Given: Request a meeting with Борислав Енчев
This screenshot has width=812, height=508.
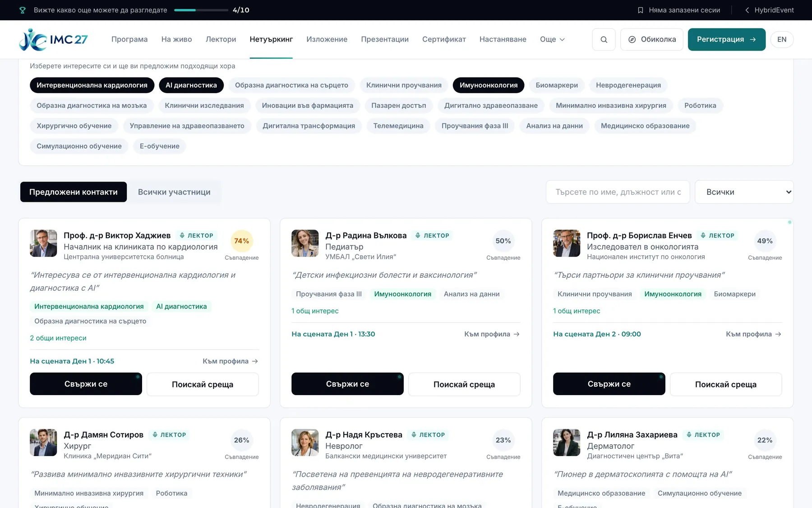Looking at the screenshot, I should (x=726, y=384).
